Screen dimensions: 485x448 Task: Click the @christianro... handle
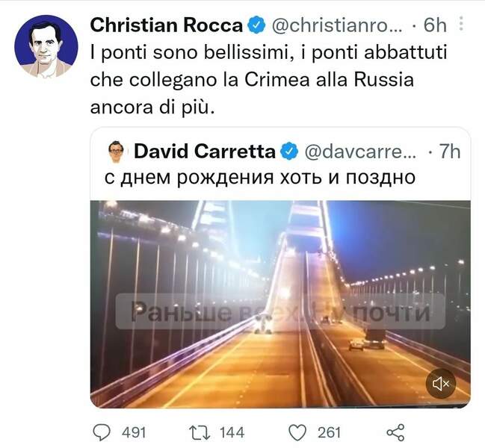point(336,25)
